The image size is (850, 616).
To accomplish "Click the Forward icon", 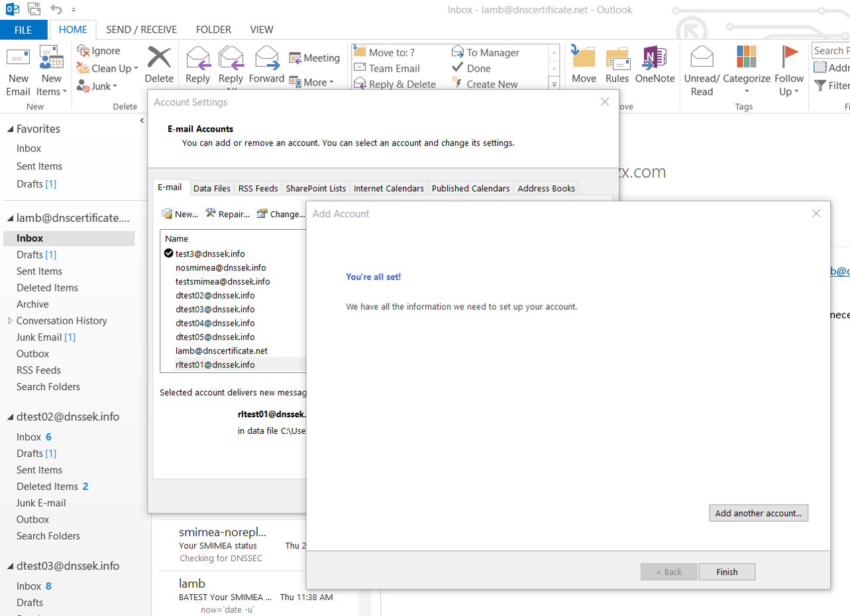I will point(266,58).
